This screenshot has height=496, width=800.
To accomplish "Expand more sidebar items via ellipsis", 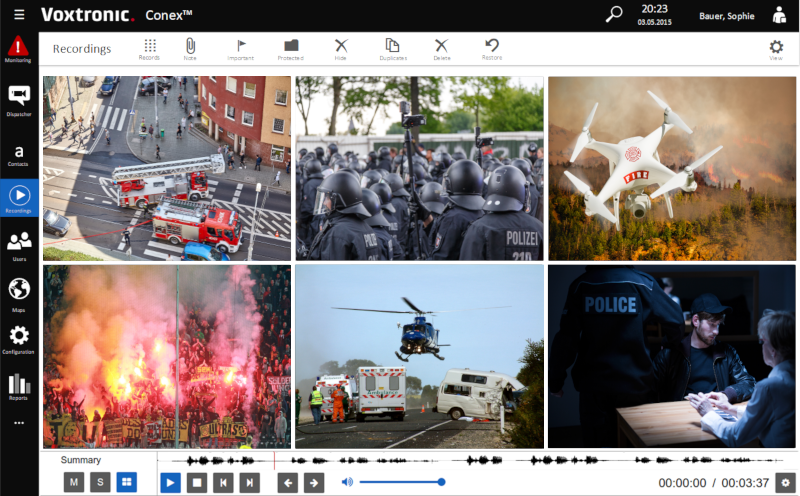I will tap(18, 423).
